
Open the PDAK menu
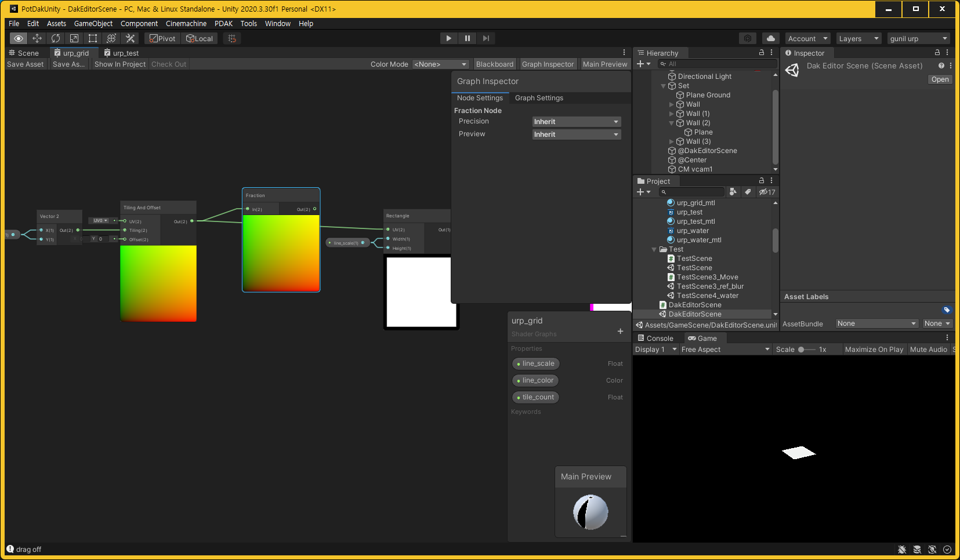coord(223,24)
